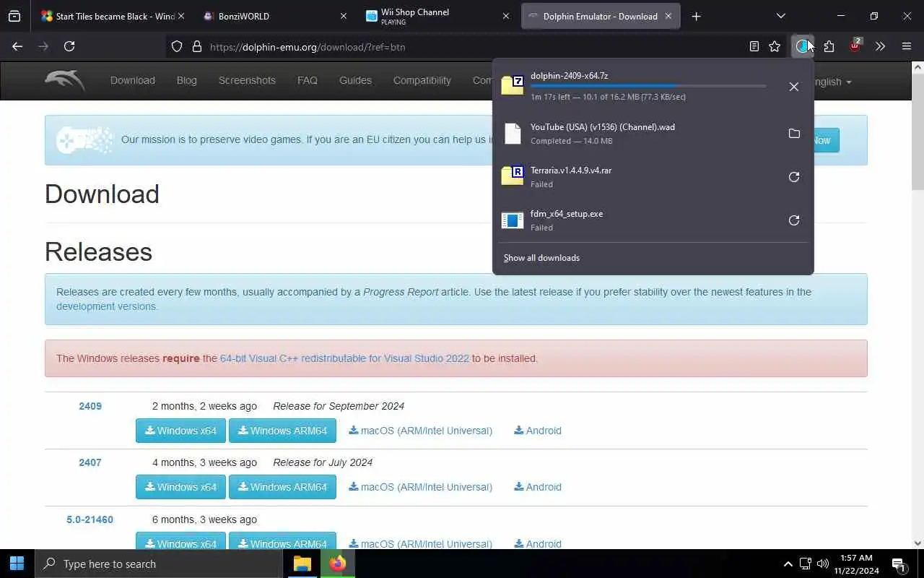Show hidden system tray icons
924x578 pixels.
pos(788,564)
